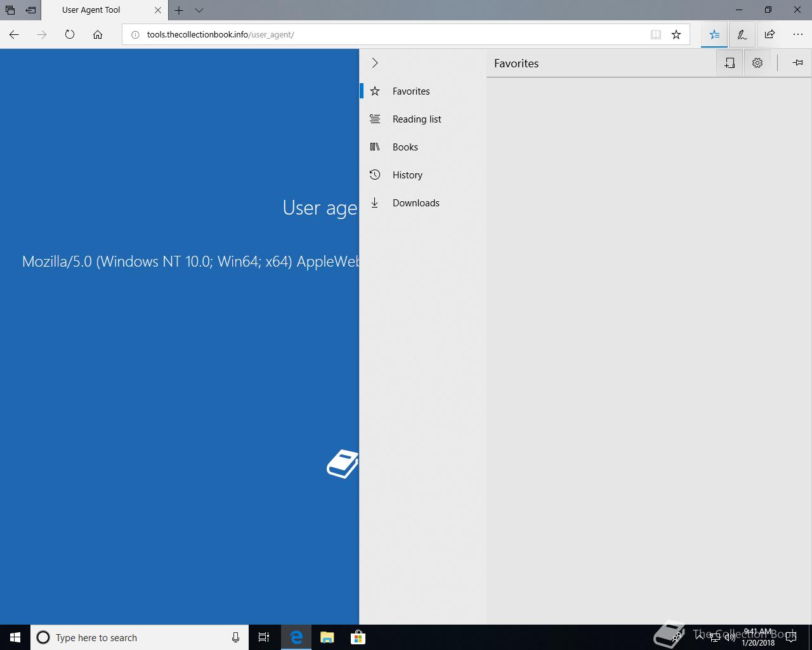Click Edge icon on taskbar

click(x=296, y=637)
